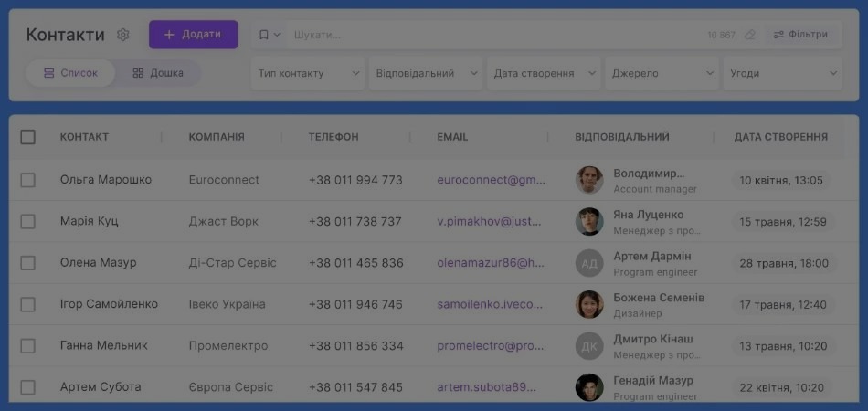Viewport: 868px width, 411px height.
Task: Tick checkbox for Ганна Мельник
Action: (27, 346)
